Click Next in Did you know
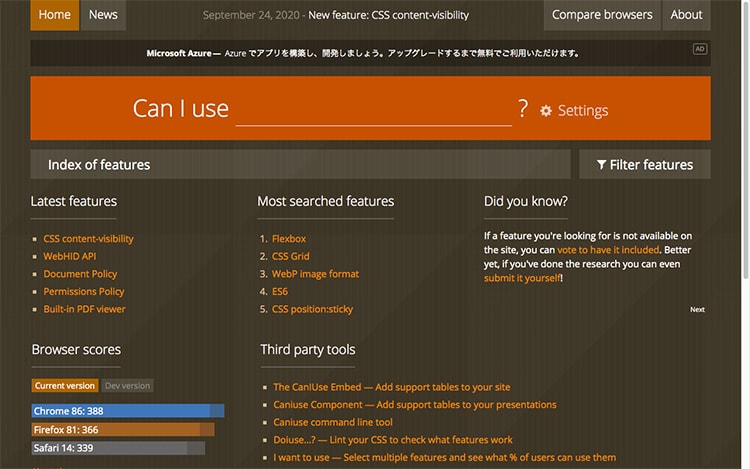The width and height of the screenshot is (750, 469). point(697,310)
